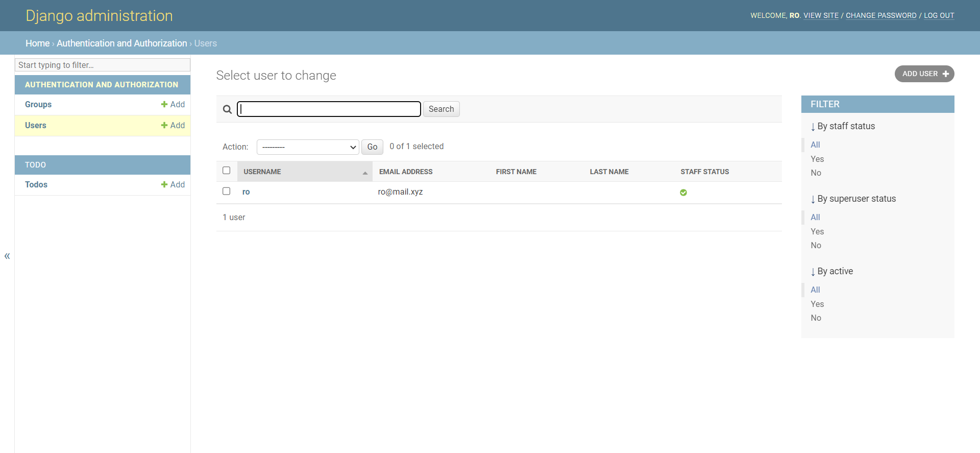Sort the table by FIRST NAME
The width and height of the screenshot is (980, 453).
tap(516, 172)
